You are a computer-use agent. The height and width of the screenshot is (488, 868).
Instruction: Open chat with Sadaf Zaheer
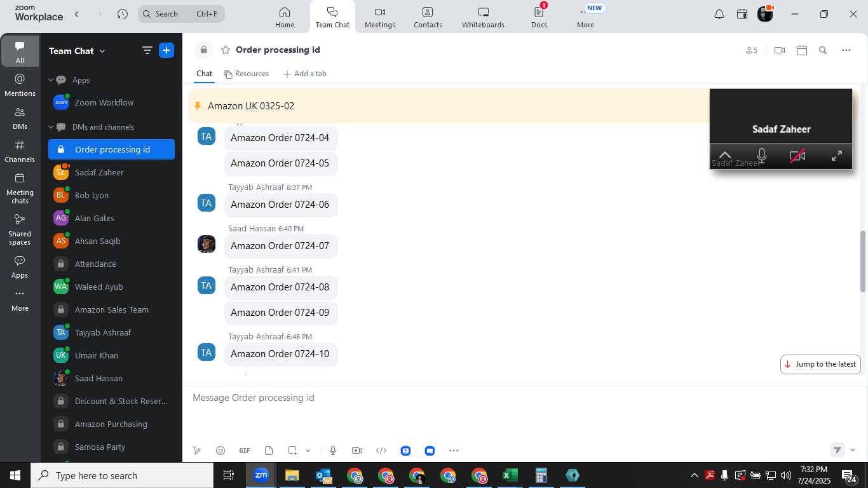pyautogui.click(x=111, y=172)
